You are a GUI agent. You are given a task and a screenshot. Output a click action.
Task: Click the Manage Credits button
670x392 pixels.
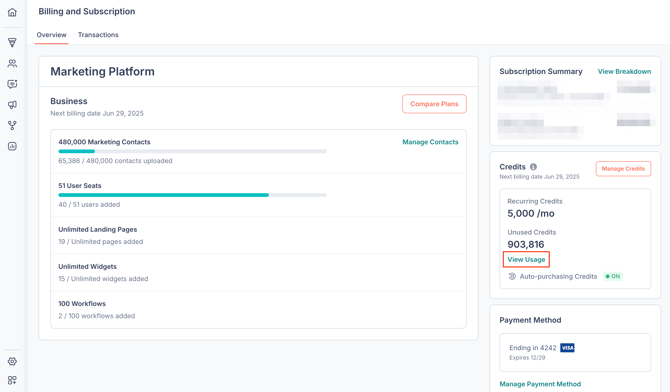click(x=623, y=168)
